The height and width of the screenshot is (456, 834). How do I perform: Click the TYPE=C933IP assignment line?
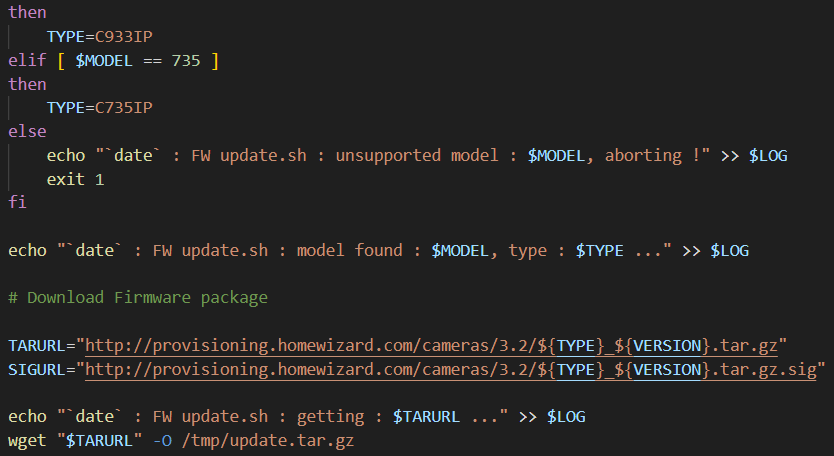(99, 37)
